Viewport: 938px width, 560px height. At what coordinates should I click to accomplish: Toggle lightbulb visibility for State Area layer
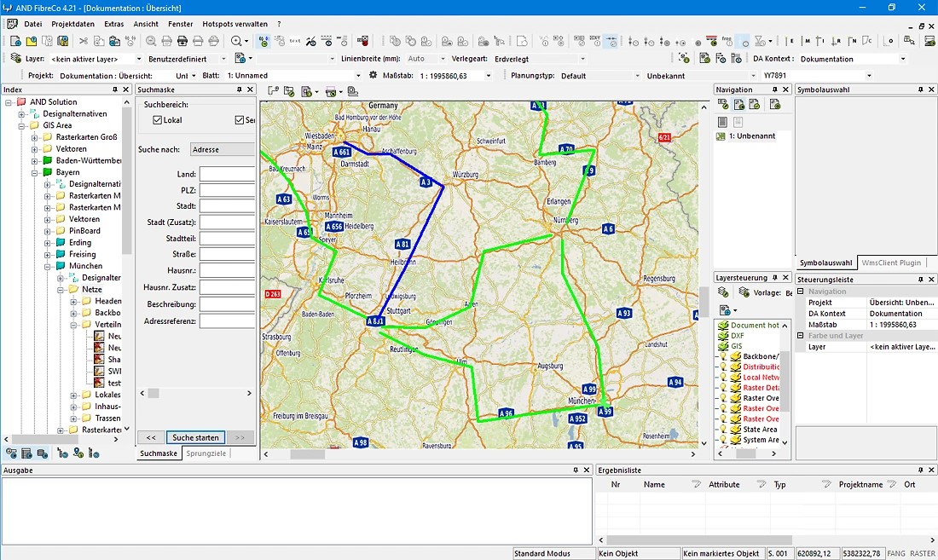coord(722,429)
